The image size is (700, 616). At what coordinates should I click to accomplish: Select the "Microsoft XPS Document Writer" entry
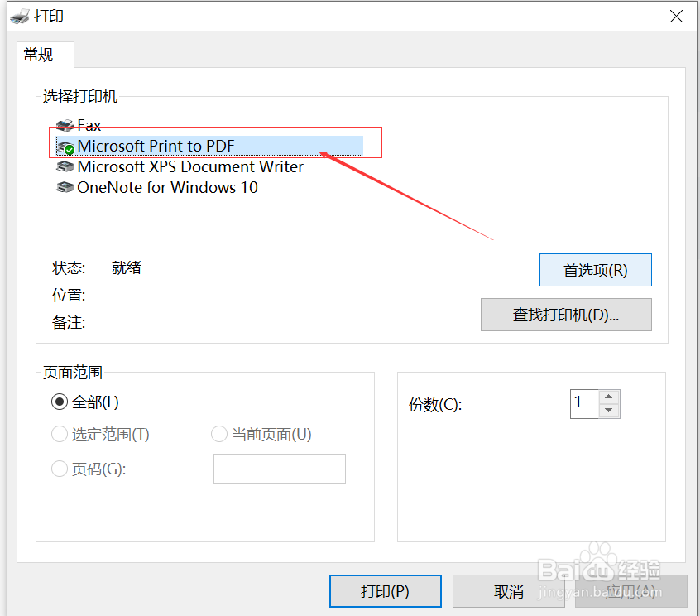tap(190, 167)
